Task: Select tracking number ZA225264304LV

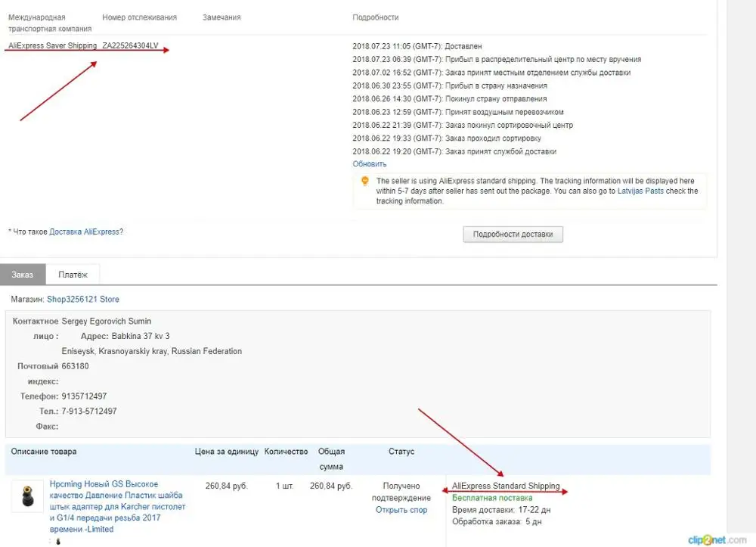Action: pyautogui.click(x=130, y=46)
